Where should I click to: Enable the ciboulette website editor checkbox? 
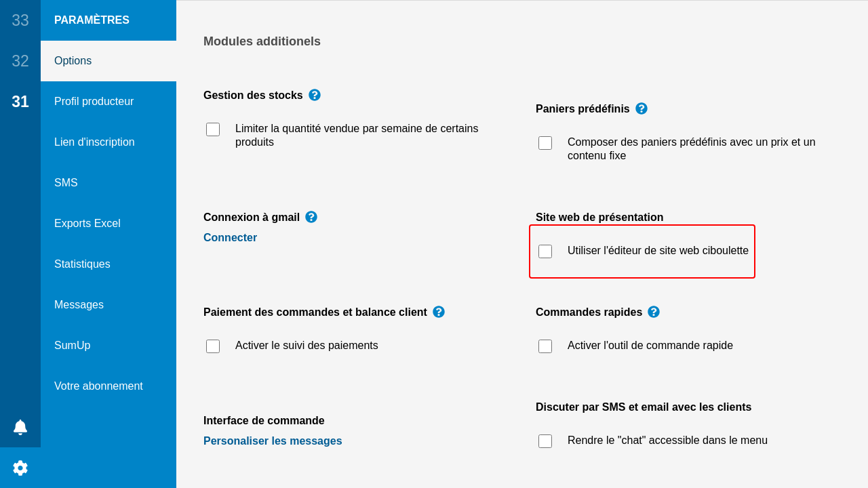[545, 251]
